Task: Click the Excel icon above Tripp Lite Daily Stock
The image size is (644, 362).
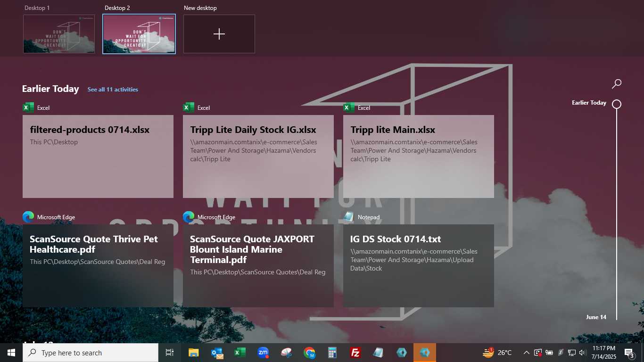Action: click(189, 107)
